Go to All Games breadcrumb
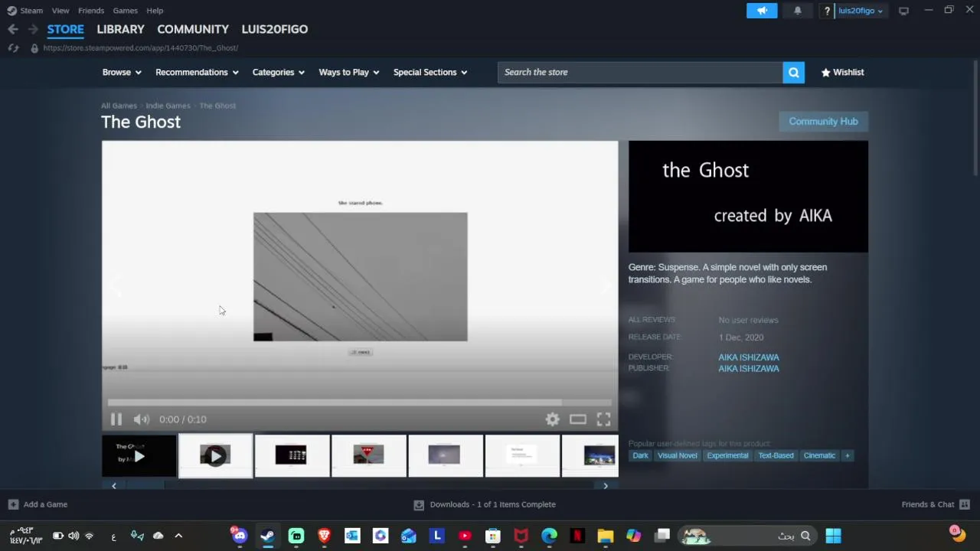This screenshot has height=551, width=980. (x=119, y=106)
